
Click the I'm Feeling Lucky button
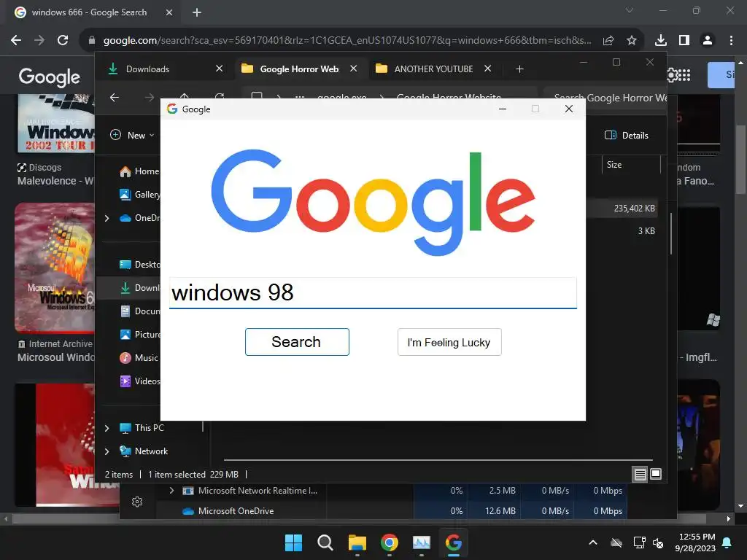click(x=449, y=342)
